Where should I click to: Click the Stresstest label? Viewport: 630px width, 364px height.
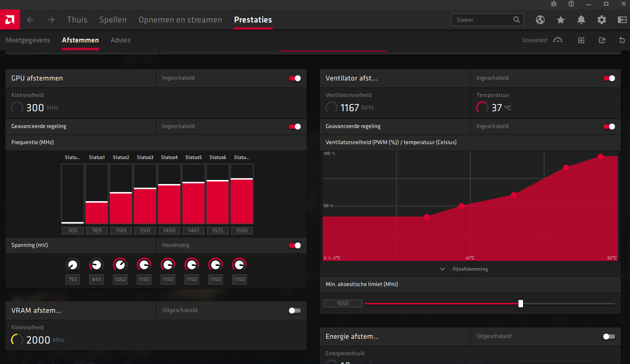click(x=535, y=40)
